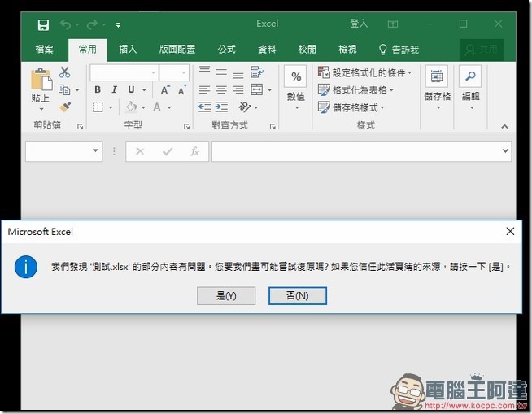Screen dimensions: 532x414
Task: Open the 格式化為表格 dropdown
Action: tap(363, 89)
